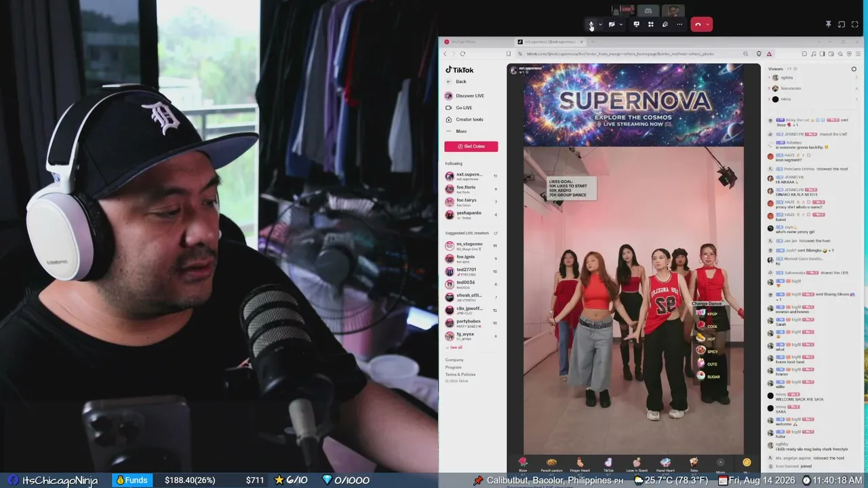Open Creator tools in the sidebar
Viewport: 868px width, 488px height.
coord(465,119)
